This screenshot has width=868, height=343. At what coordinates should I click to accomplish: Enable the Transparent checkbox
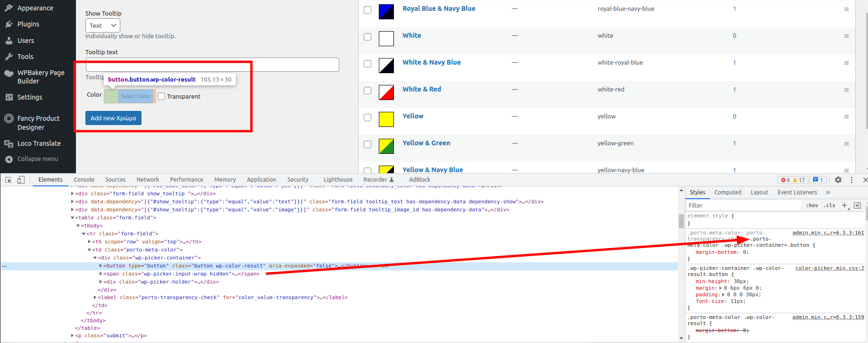[x=161, y=96]
